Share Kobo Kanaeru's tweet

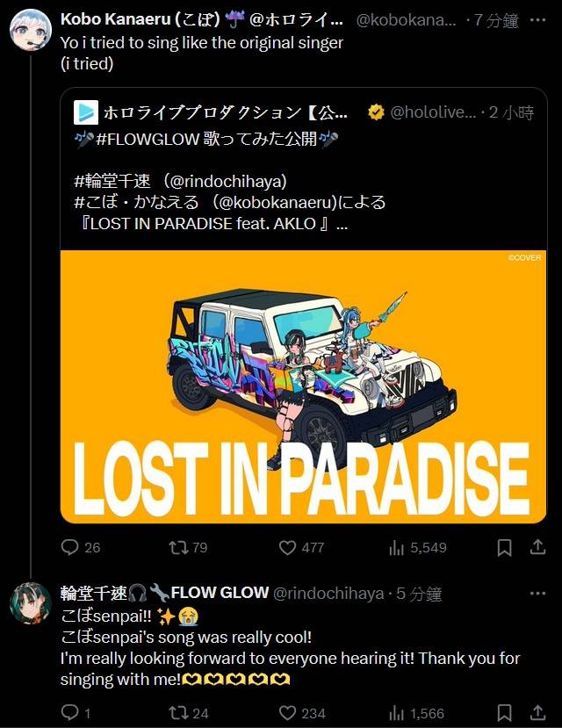click(537, 547)
